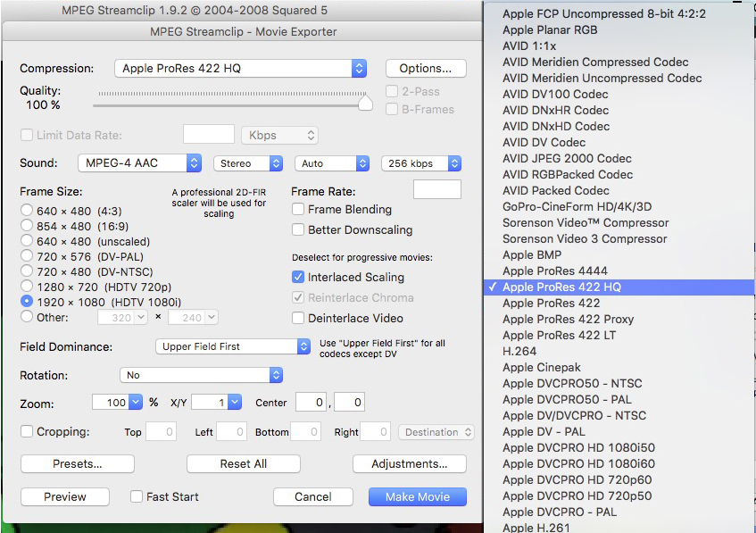Choose Apple BMP from codec list
The width and height of the screenshot is (756, 533).
point(619,254)
